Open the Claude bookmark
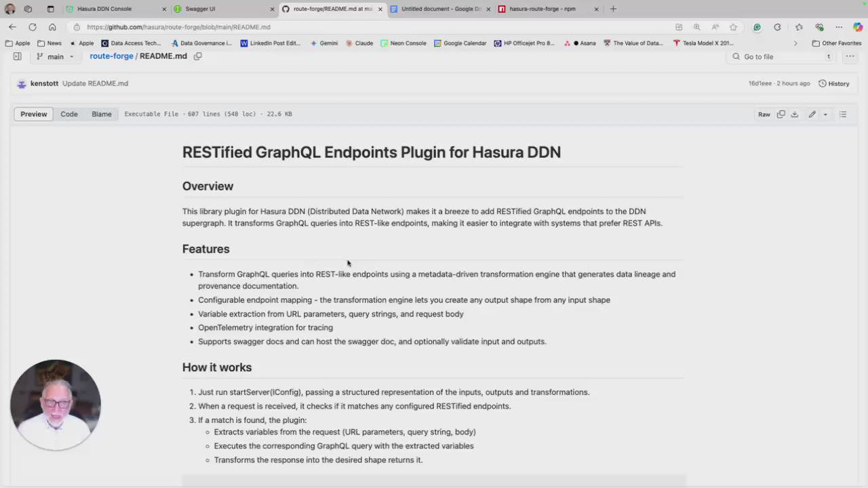The height and width of the screenshot is (488, 868). [359, 43]
